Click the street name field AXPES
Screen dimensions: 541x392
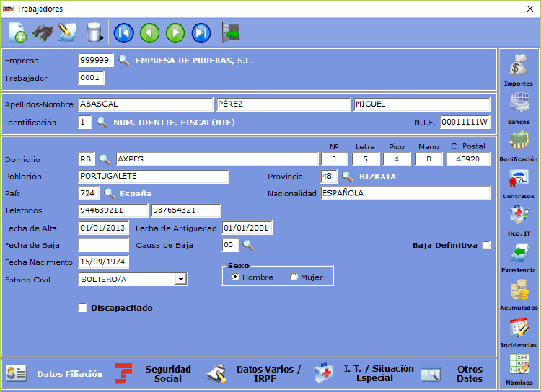tap(217, 159)
